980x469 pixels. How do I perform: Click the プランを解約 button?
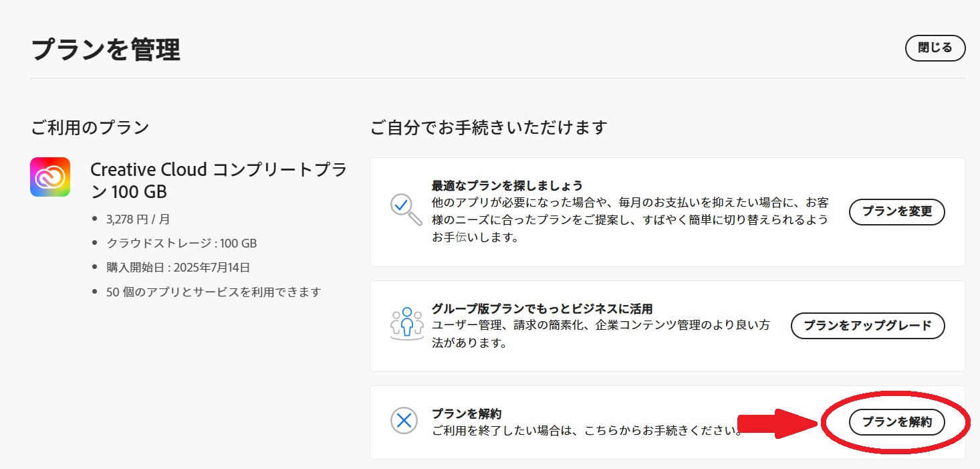tap(897, 422)
